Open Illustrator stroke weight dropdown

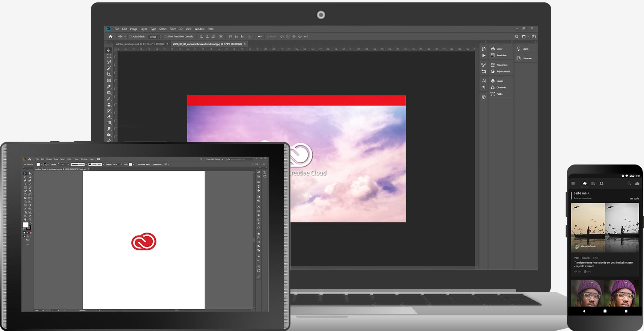point(68,164)
